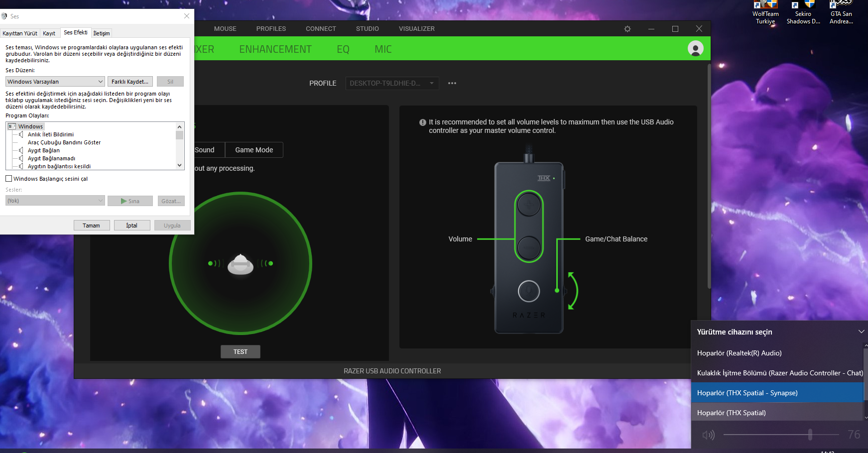868x453 pixels.
Task: Select the Ses Efekti tab
Action: [76, 32]
